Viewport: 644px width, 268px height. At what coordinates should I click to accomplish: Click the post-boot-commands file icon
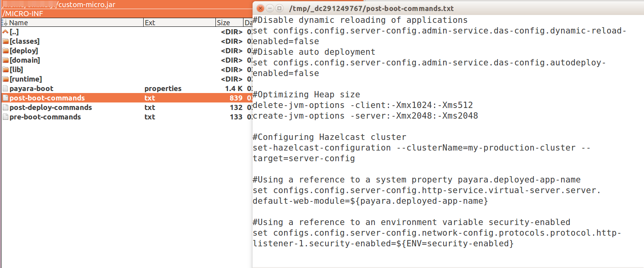(x=6, y=98)
